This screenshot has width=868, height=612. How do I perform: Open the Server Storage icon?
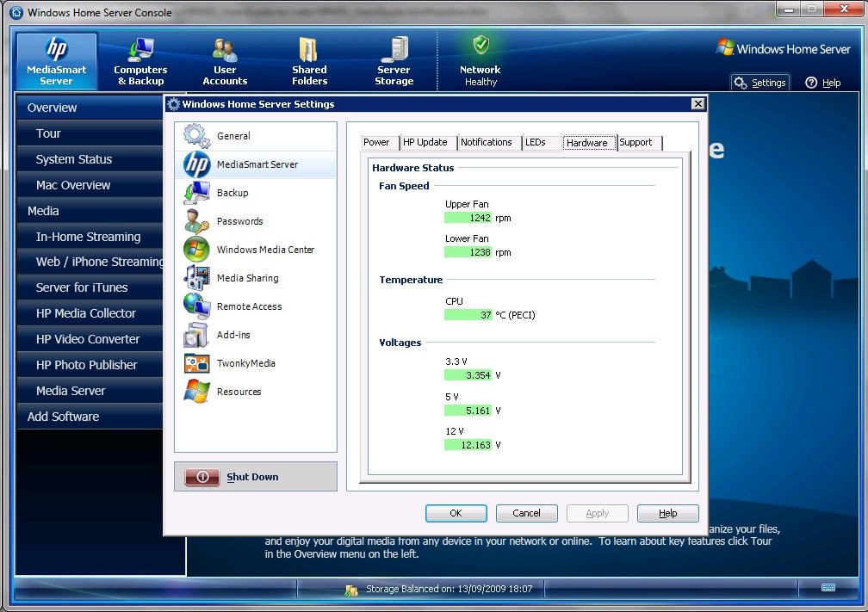(394, 49)
